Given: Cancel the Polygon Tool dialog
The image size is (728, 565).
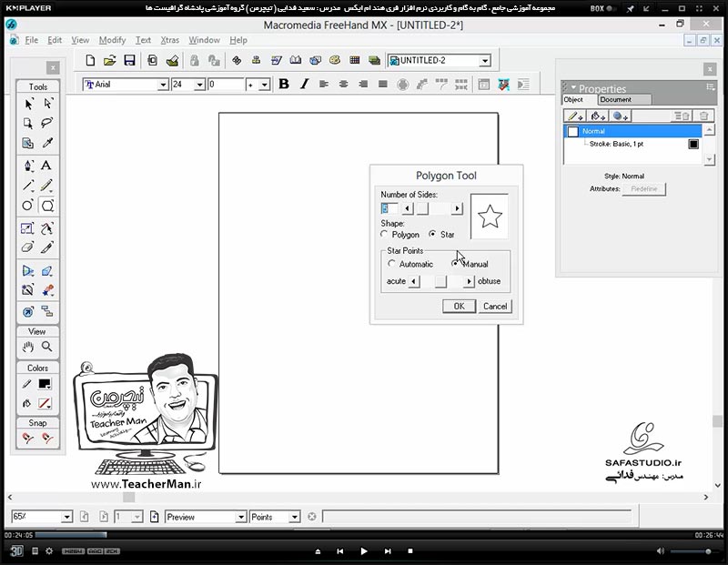Looking at the screenshot, I should 495,306.
